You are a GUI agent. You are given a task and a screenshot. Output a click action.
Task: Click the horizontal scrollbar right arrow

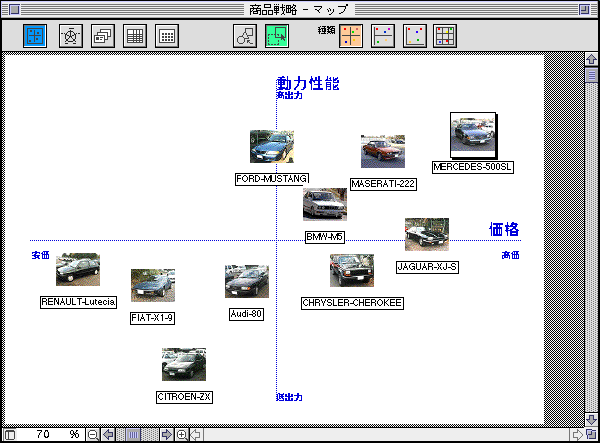[577, 435]
